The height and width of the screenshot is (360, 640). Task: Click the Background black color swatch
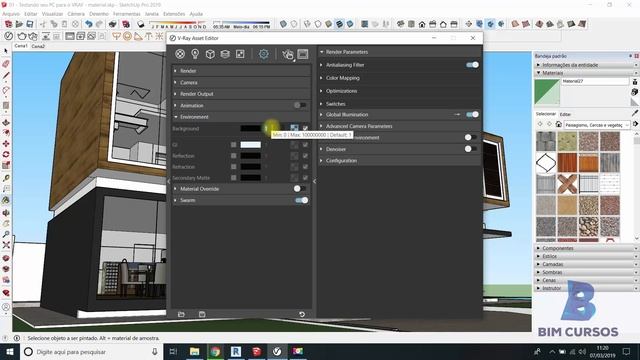click(250, 128)
